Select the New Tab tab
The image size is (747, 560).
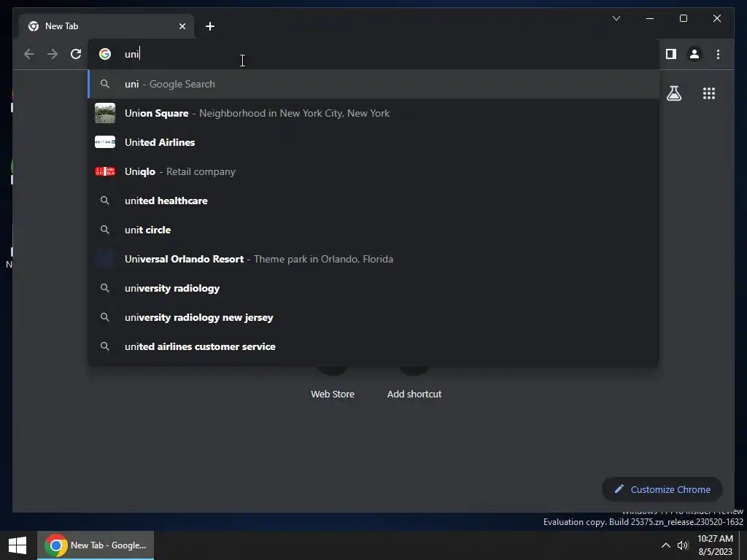tap(107, 26)
